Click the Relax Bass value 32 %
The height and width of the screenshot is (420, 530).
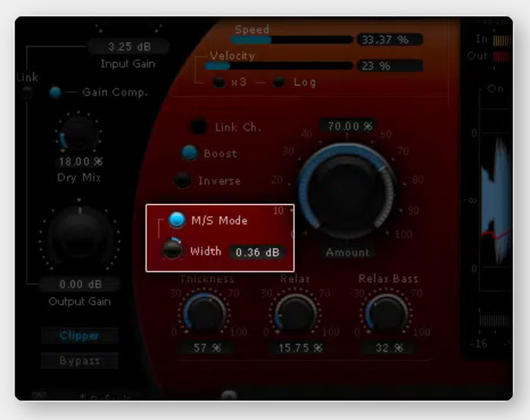(389, 347)
